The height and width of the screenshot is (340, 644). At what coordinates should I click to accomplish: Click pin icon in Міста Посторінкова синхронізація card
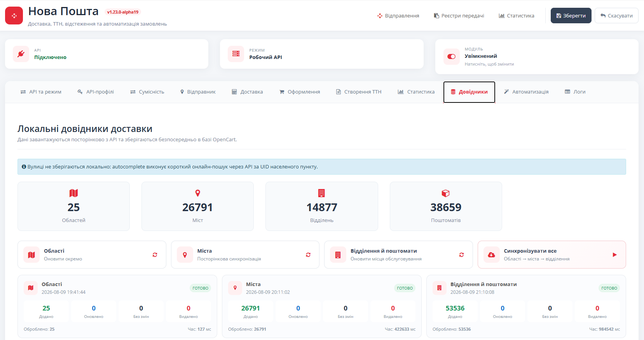185,255
